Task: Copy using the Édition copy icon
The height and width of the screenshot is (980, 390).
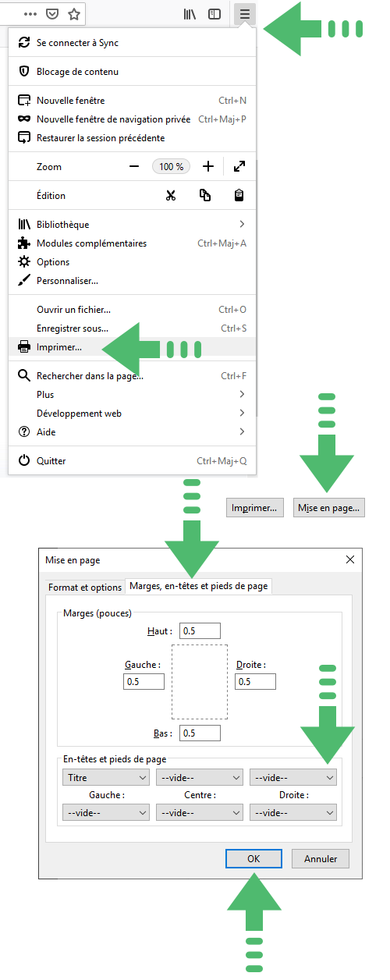Action: (x=205, y=195)
